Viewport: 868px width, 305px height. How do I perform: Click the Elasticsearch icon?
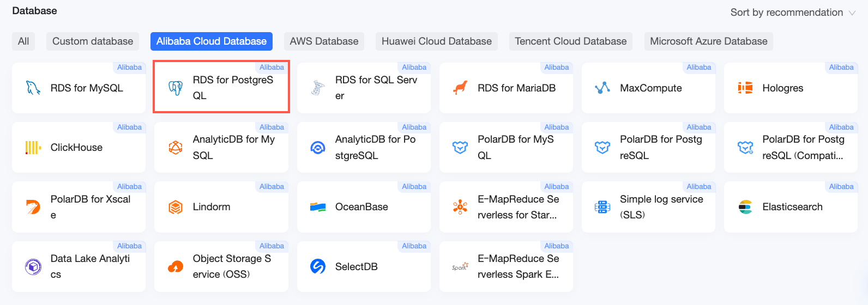click(745, 207)
